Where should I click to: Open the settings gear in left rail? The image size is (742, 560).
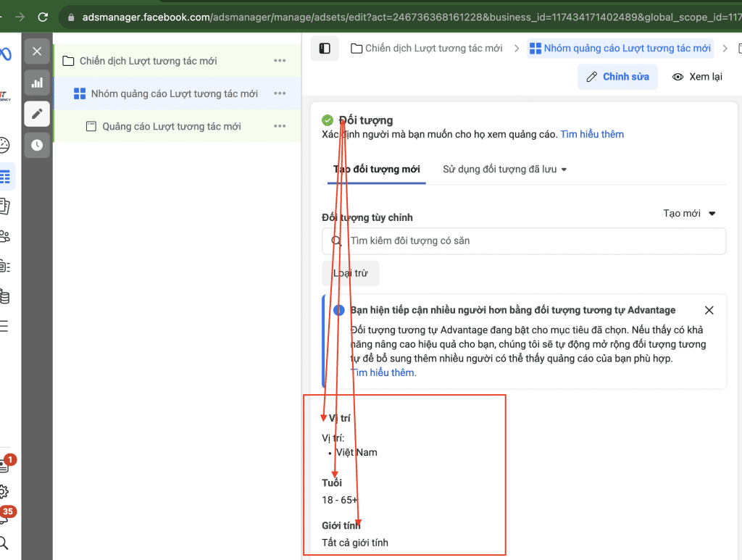pyautogui.click(x=4, y=492)
